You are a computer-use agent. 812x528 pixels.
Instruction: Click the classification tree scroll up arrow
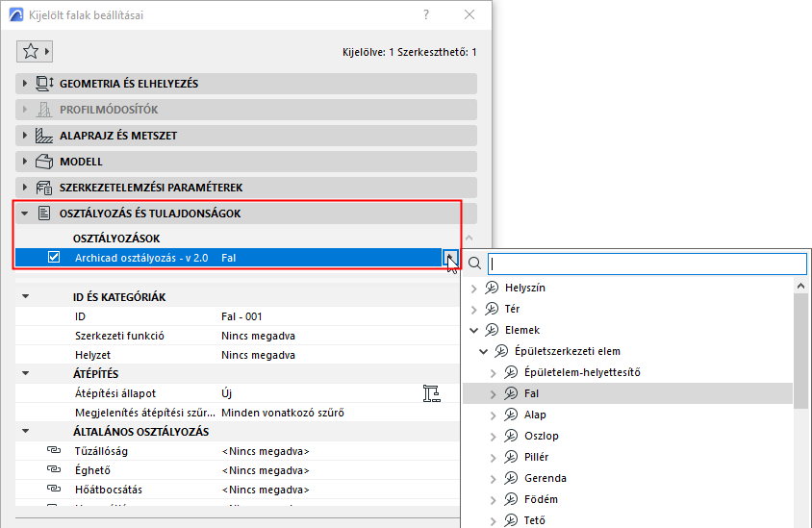click(x=800, y=286)
